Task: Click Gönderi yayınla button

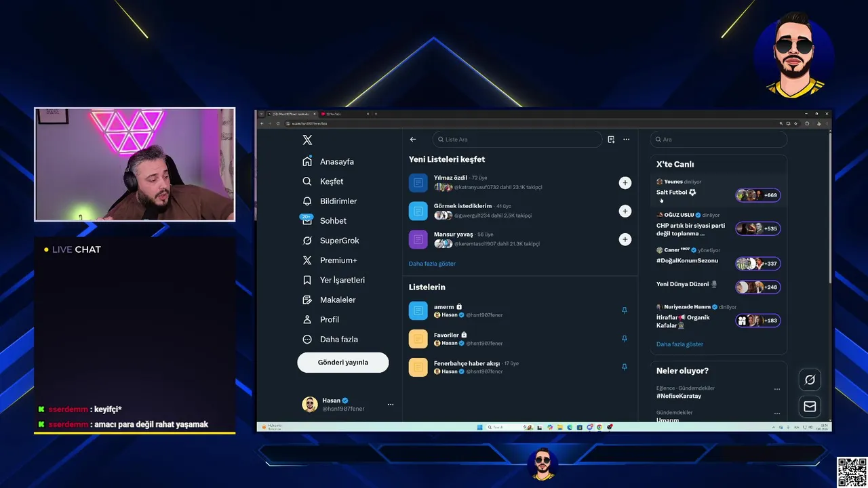Action: 343,363
